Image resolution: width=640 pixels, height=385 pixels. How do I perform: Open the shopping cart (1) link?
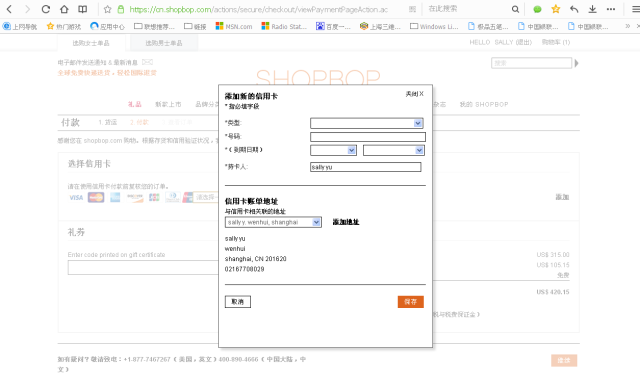[x=556, y=42]
